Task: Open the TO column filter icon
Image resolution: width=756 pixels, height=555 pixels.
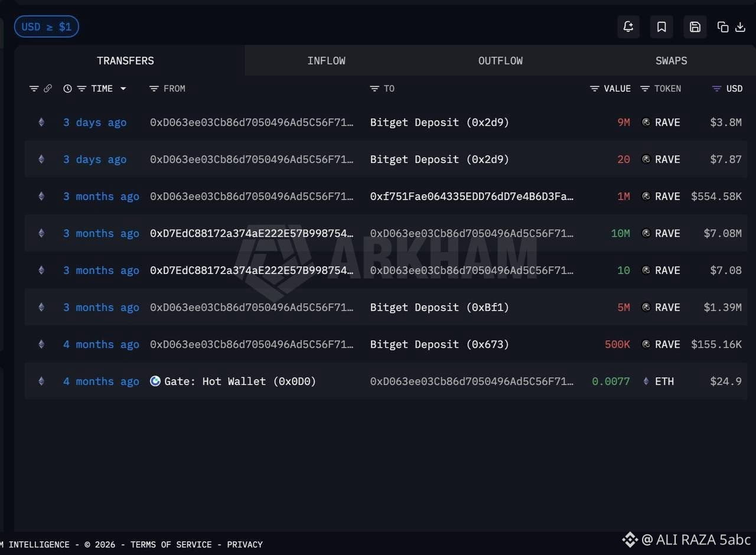Action: pos(374,89)
